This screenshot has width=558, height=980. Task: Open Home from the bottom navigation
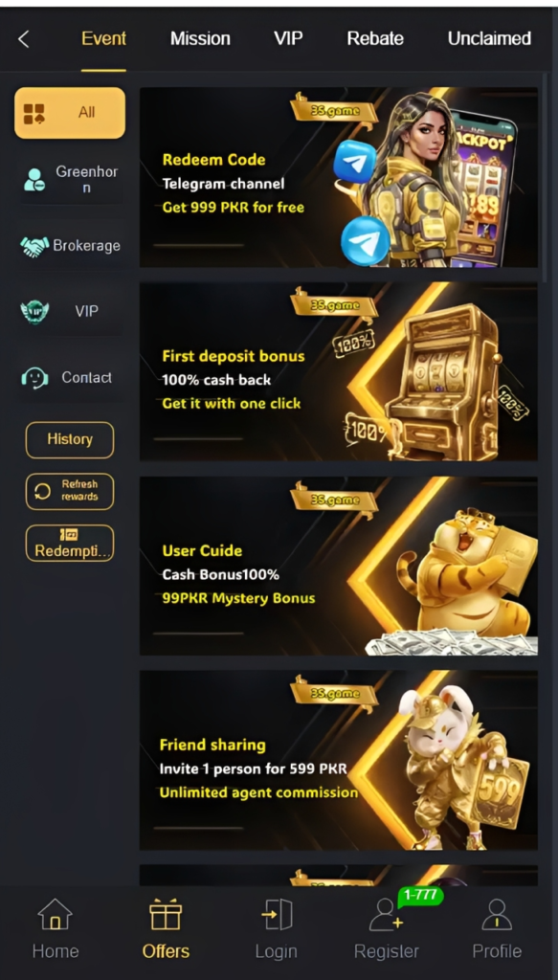pos(56,928)
